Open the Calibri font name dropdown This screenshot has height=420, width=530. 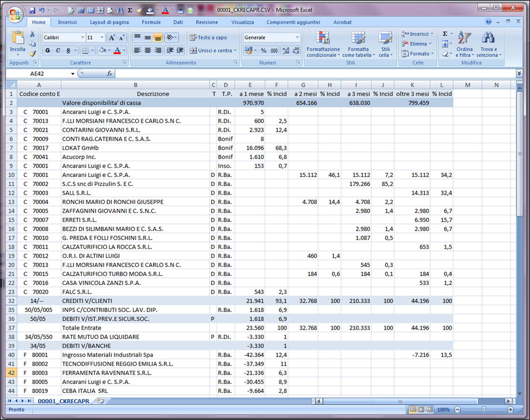pos(82,37)
